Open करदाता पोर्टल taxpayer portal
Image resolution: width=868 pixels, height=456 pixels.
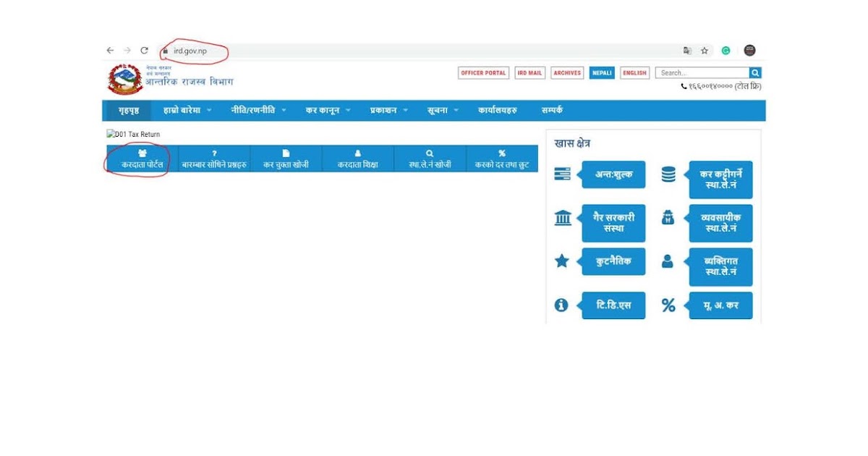coord(142,159)
